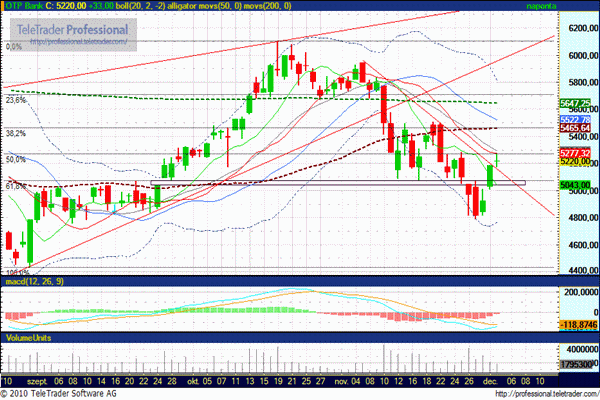Click the 23.6% Fibonacci level label
The width and height of the screenshot is (600, 400).
(15, 100)
